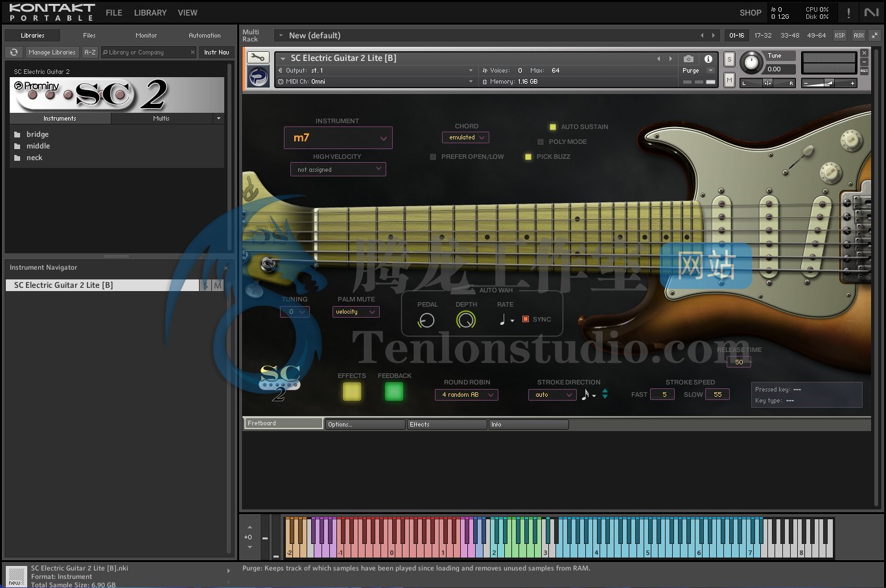Click the camera snapshot icon
This screenshot has height=588, width=886.
pyautogui.click(x=688, y=58)
